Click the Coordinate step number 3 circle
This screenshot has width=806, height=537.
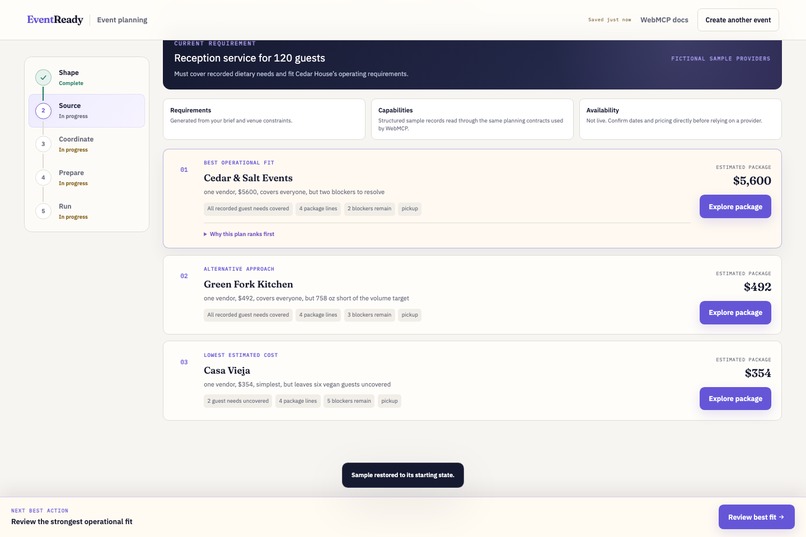tap(43, 144)
